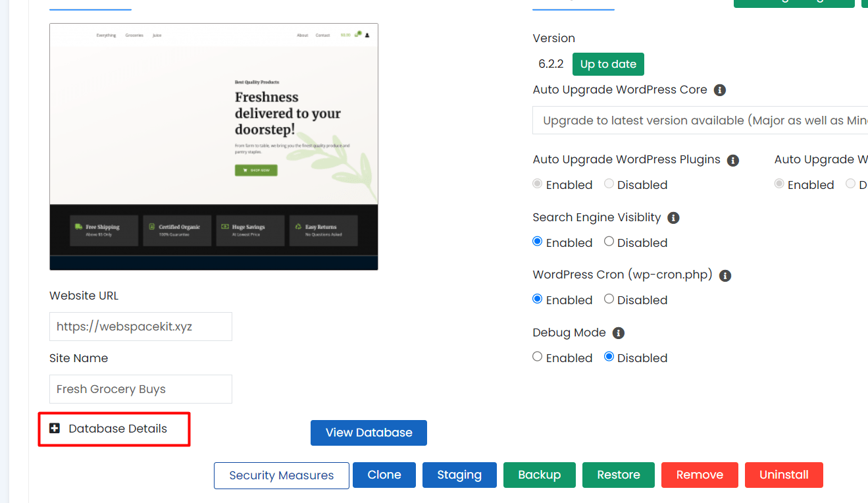Image resolution: width=868 pixels, height=503 pixels.
Task: Click Groceries menu in site preview
Action: (x=134, y=36)
